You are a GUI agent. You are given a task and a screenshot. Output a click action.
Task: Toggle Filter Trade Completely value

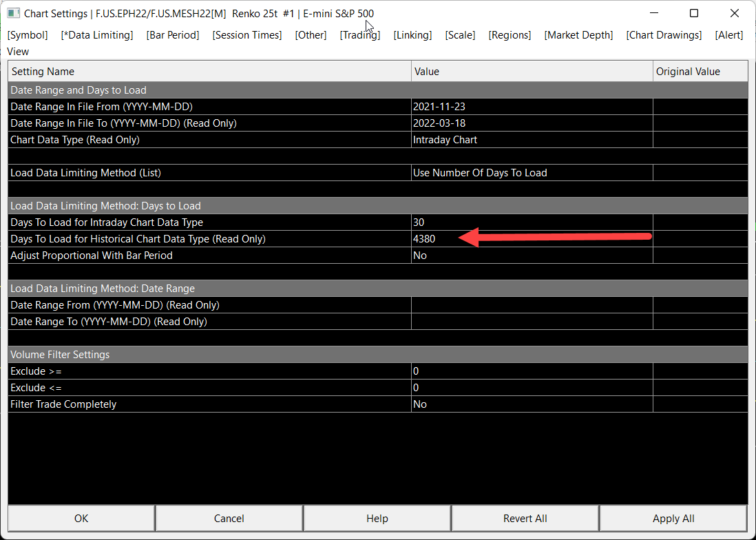[x=532, y=404]
